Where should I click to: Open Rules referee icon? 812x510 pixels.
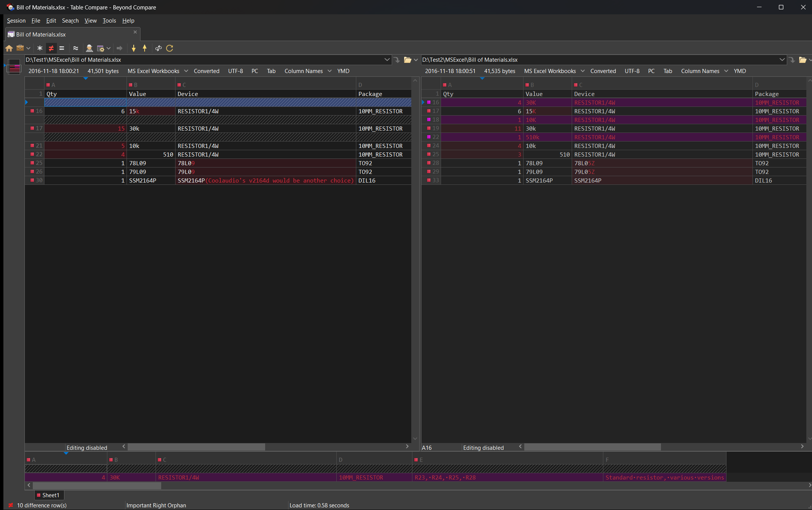89,48
